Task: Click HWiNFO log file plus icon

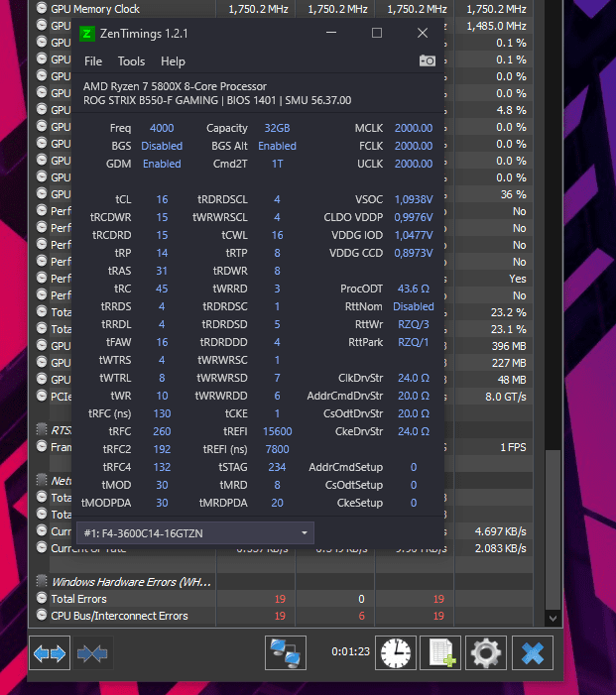Action: (440, 653)
